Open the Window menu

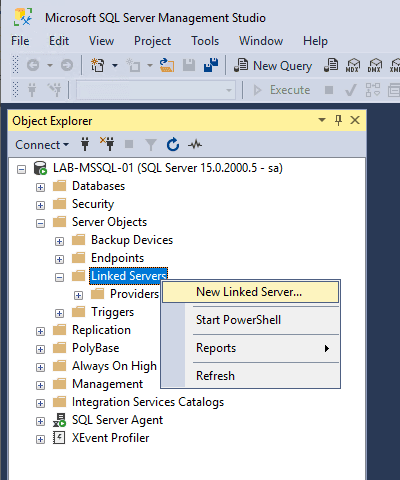tap(261, 41)
